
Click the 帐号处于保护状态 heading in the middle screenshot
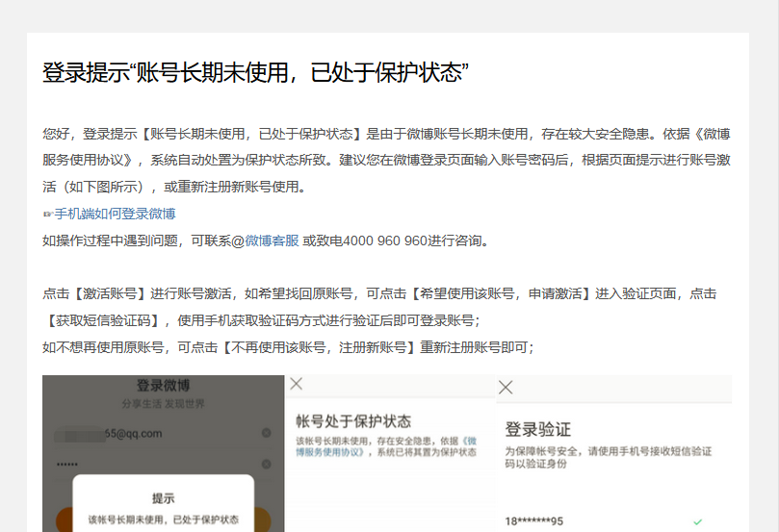tap(353, 421)
